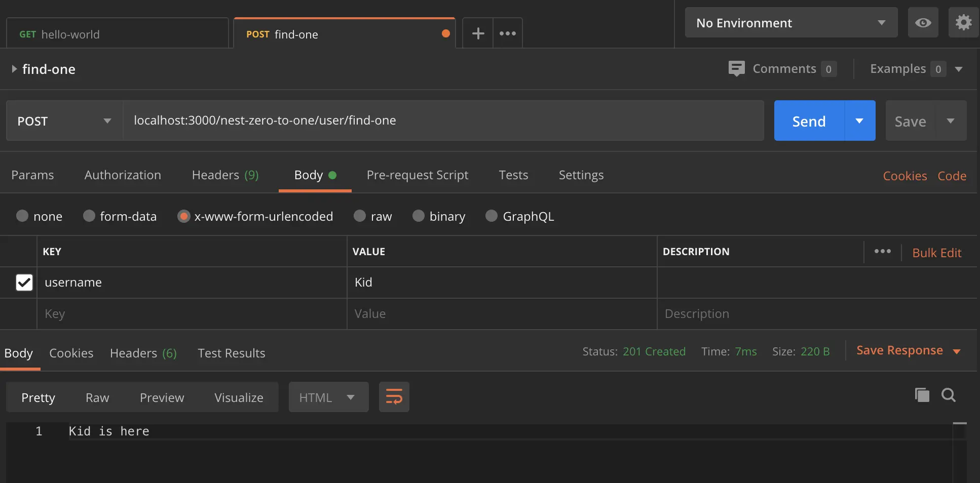
Task: Open the HTML response format dropdown
Action: tap(328, 397)
